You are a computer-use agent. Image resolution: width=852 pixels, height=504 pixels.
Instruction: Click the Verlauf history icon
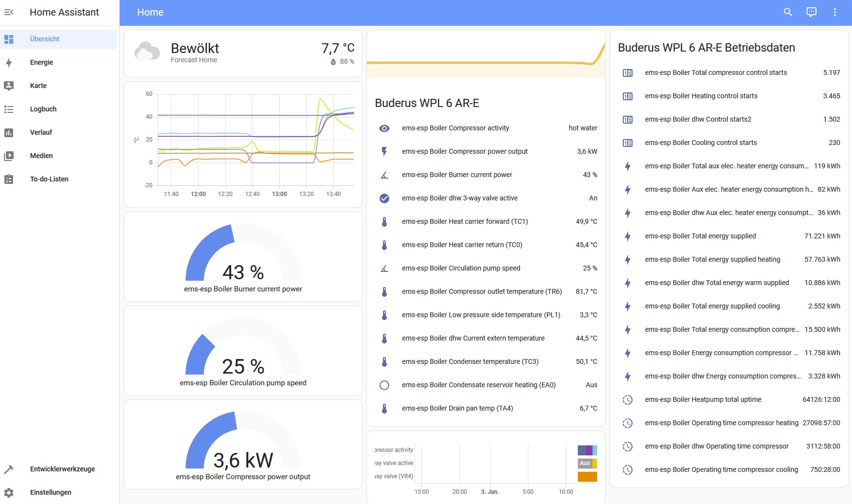coord(9,132)
